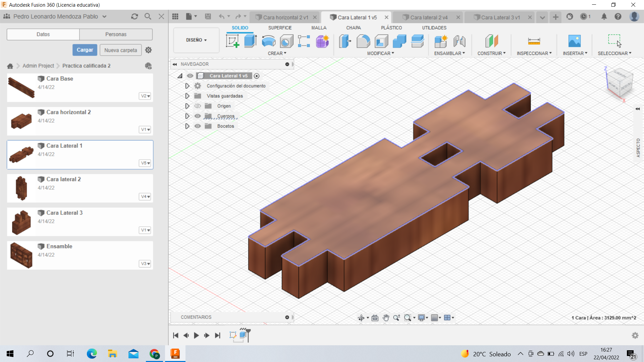The image size is (644, 362).
Task: Select the Shell tool icon
Action: click(381, 41)
